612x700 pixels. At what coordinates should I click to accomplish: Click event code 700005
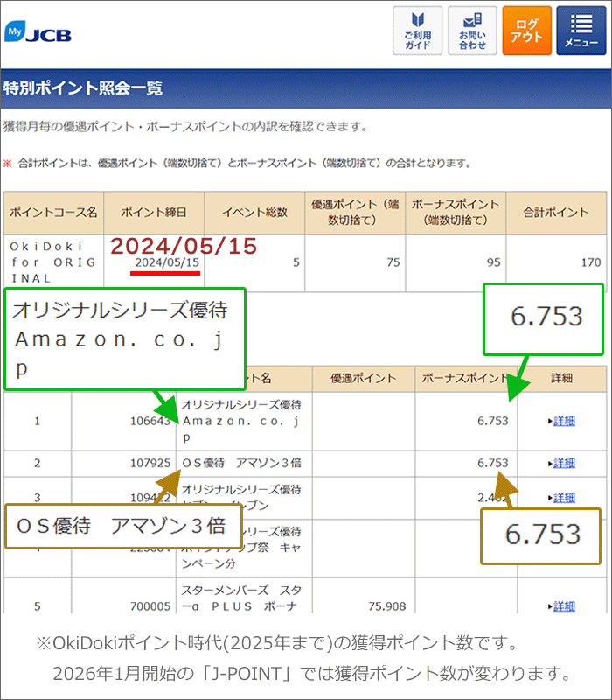(x=150, y=606)
